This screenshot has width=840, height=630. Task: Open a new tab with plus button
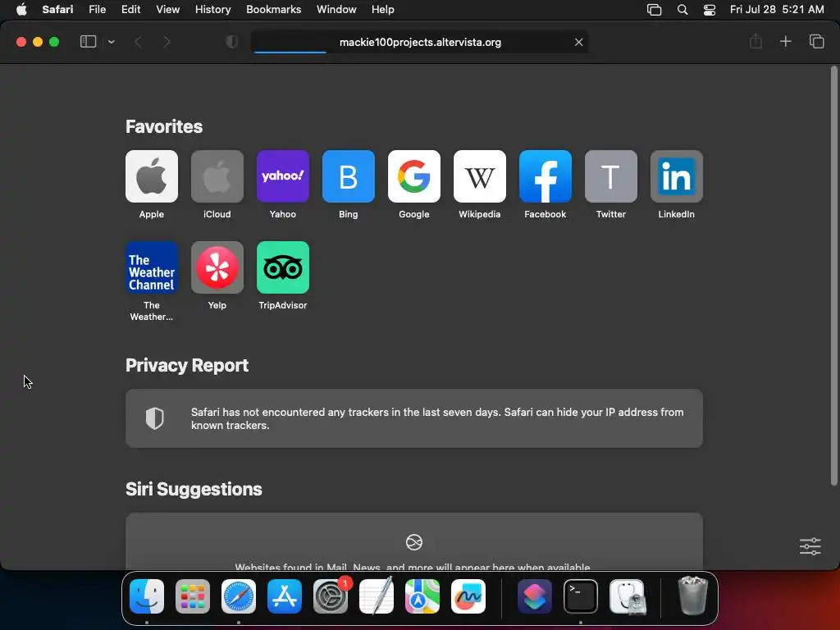click(x=785, y=41)
